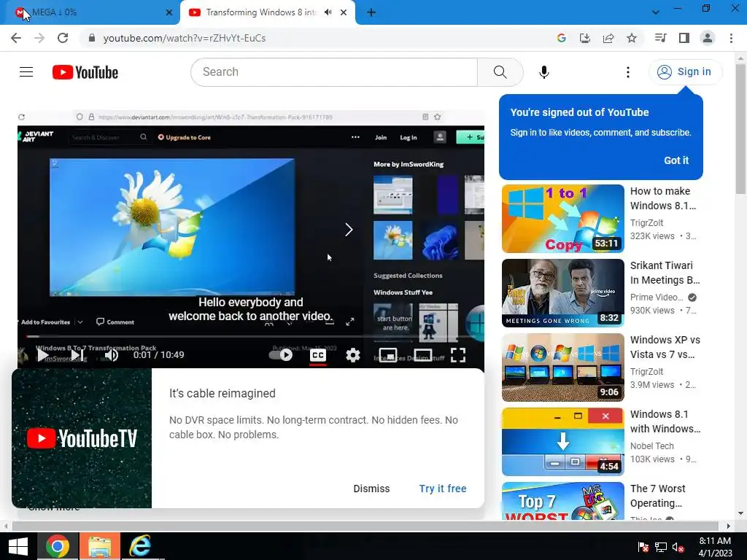The image size is (747, 560).
Task: Open the muted volume tray icon
Action: point(677,547)
